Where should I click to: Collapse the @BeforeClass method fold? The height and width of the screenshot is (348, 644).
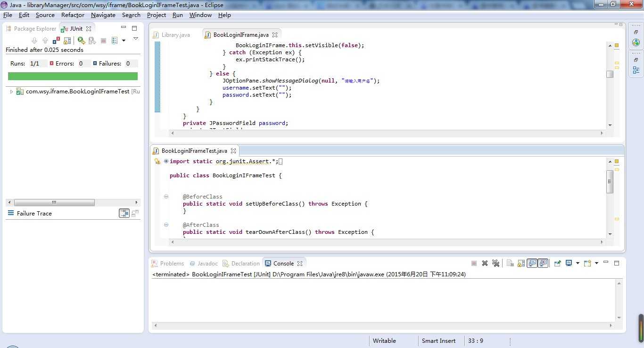point(166,197)
